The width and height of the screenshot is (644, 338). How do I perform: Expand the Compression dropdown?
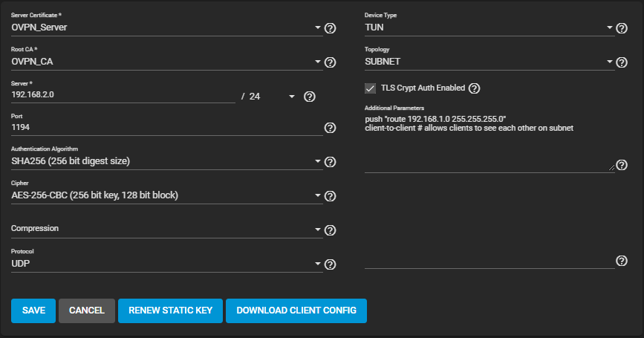click(x=166, y=229)
